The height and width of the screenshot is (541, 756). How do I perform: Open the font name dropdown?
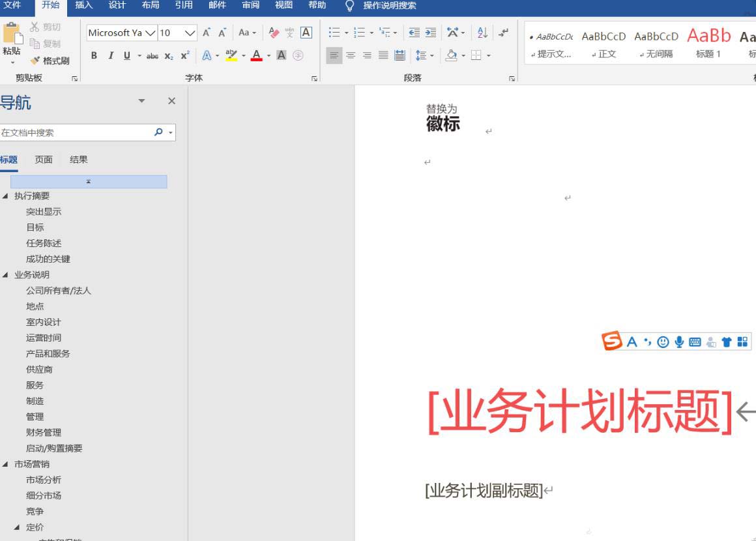[151, 33]
